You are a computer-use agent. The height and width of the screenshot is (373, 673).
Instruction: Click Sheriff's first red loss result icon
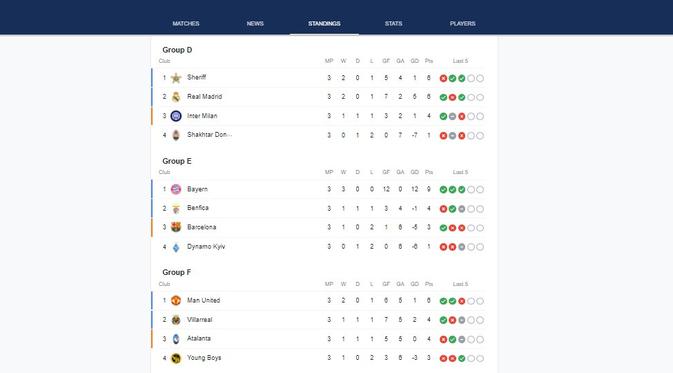(x=443, y=79)
